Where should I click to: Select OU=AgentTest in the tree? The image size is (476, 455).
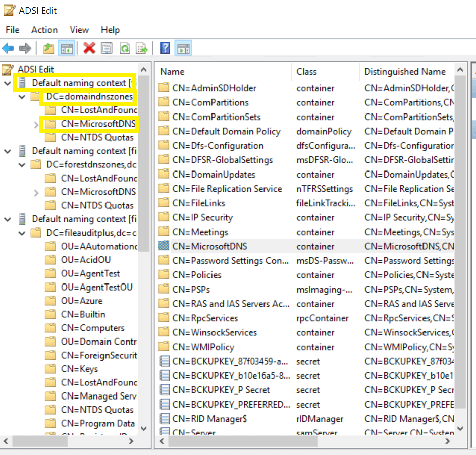90,273
